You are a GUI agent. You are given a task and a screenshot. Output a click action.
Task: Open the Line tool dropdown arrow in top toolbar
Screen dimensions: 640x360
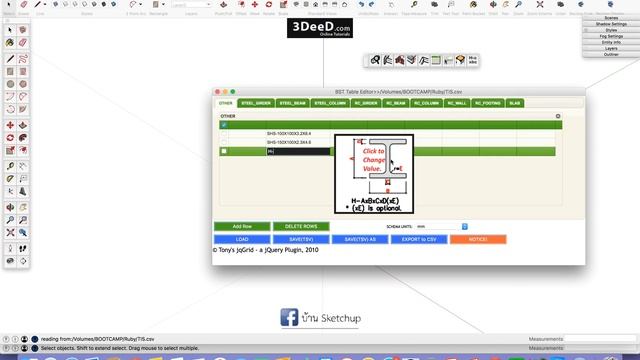(x=44, y=4)
